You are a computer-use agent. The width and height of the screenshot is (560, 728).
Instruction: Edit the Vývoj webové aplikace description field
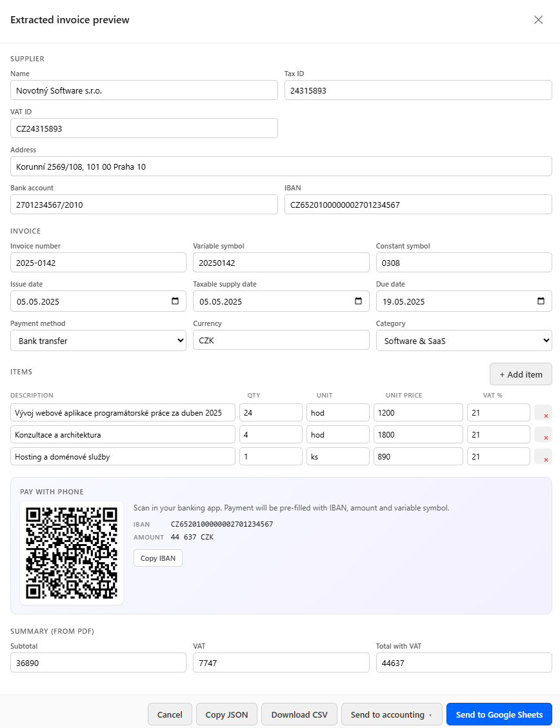123,413
